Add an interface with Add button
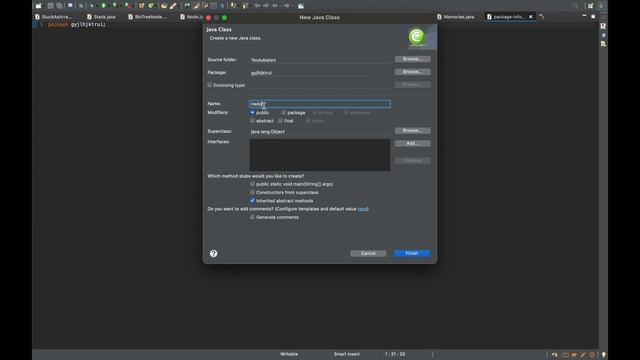640x360 pixels. click(x=412, y=143)
